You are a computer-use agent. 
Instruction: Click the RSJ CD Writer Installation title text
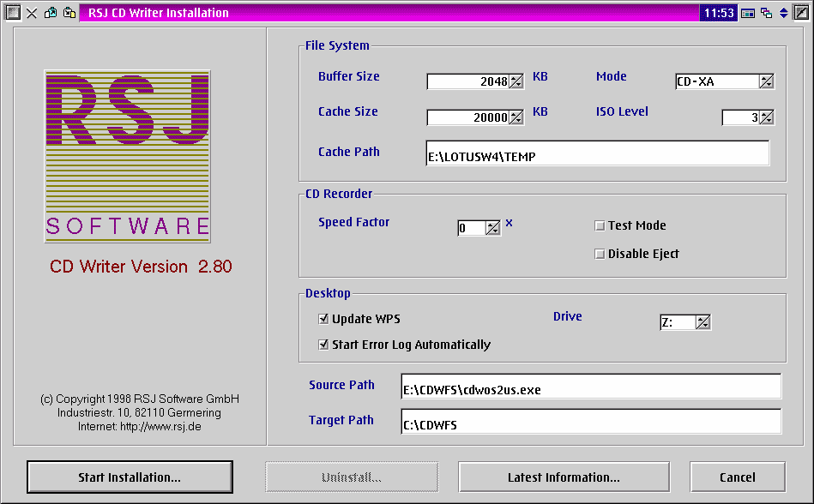(159, 13)
